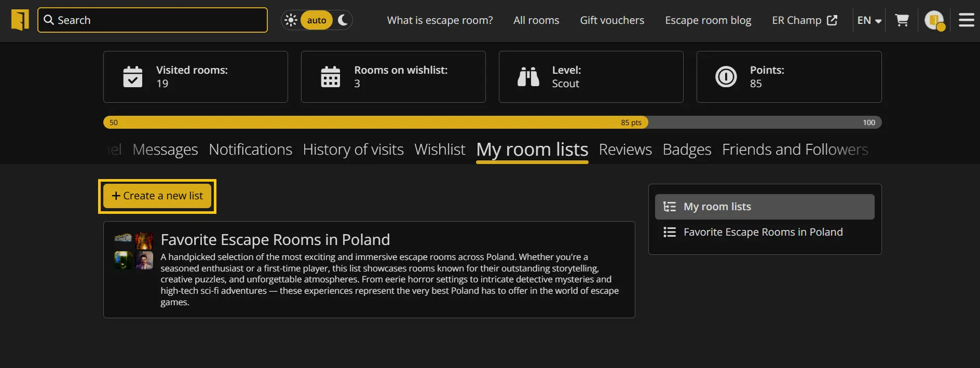Open the ER Champ external link
Screen dimensions: 980x368
805,20
